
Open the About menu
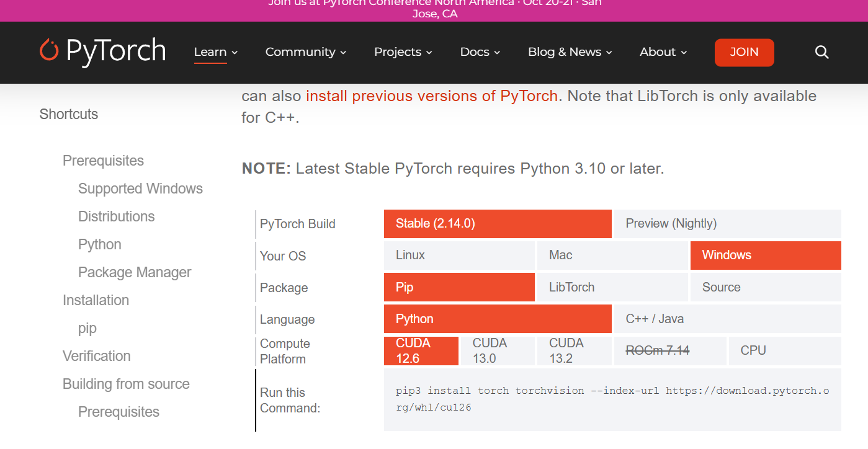(x=664, y=52)
